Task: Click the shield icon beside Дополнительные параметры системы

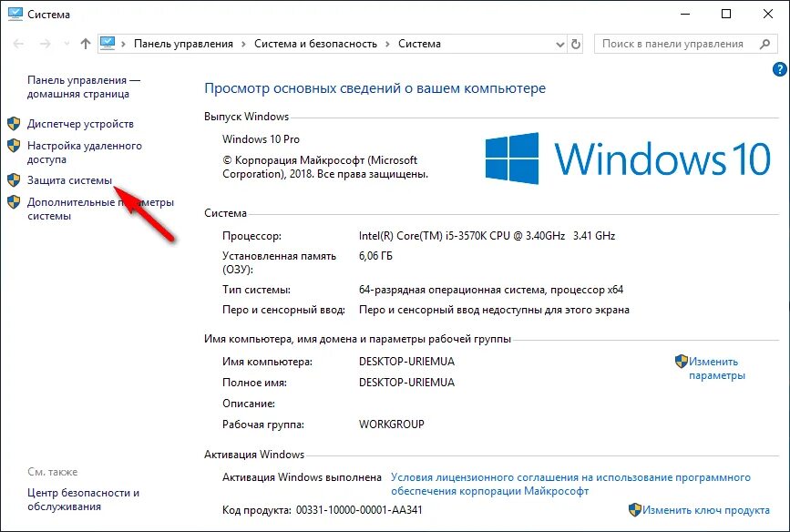Action: (14, 202)
